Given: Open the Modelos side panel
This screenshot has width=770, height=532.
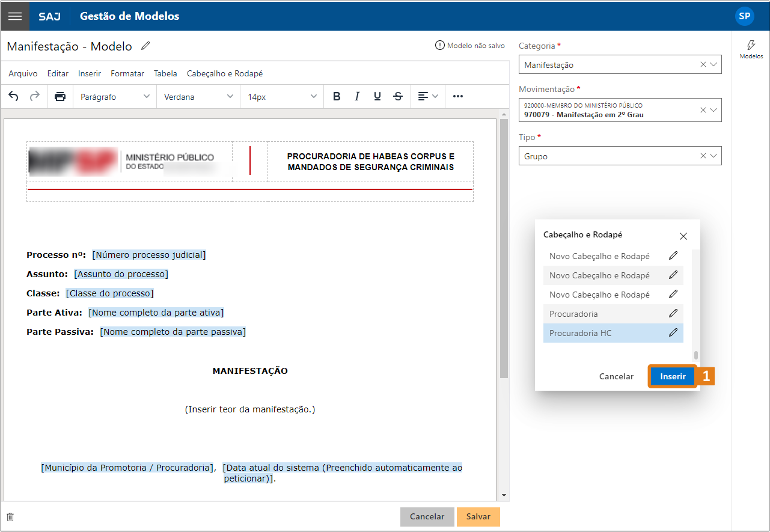Looking at the screenshot, I should (x=751, y=49).
